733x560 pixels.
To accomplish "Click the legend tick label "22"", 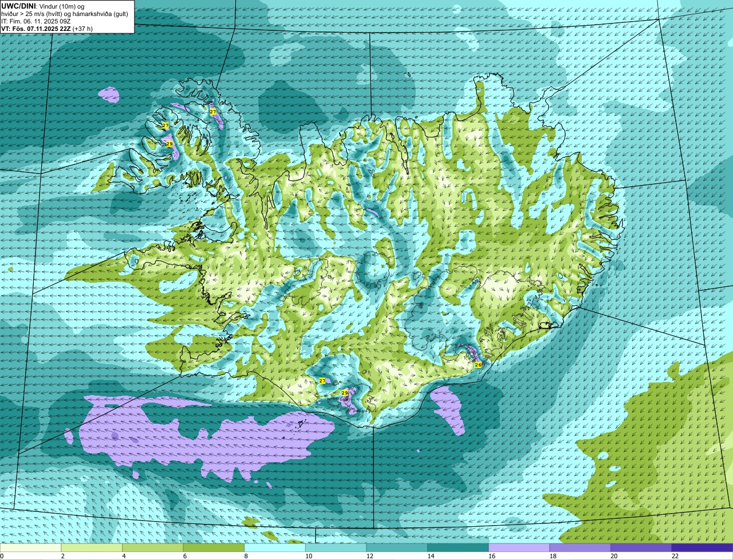I will point(675,556).
